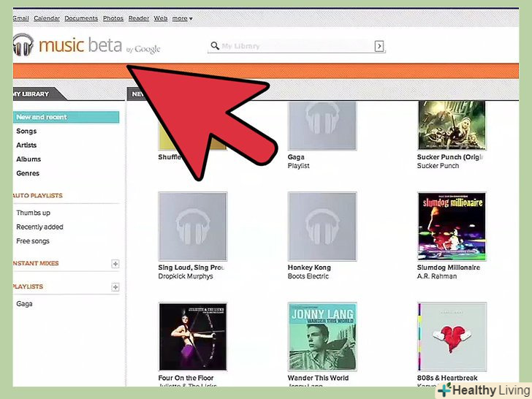Open the Slumdog Millionaire album cover
532x399 pixels.
[452, 227]
